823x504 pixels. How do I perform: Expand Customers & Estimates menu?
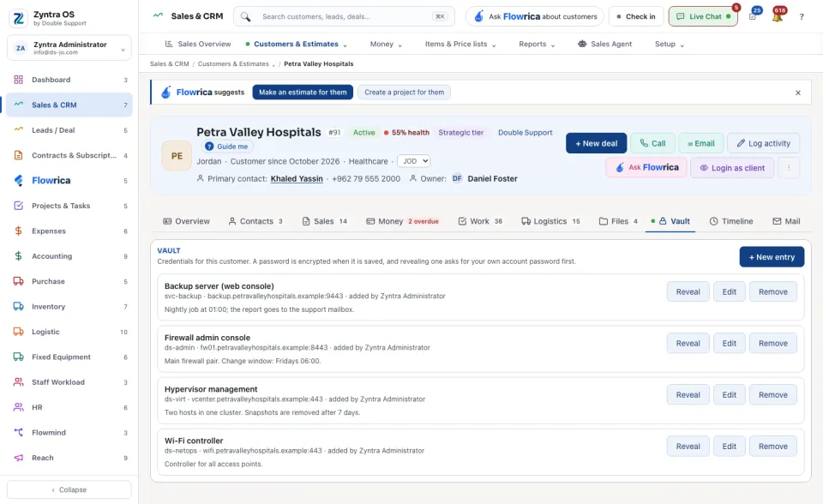pyautogui.click(x=297, y=44)
